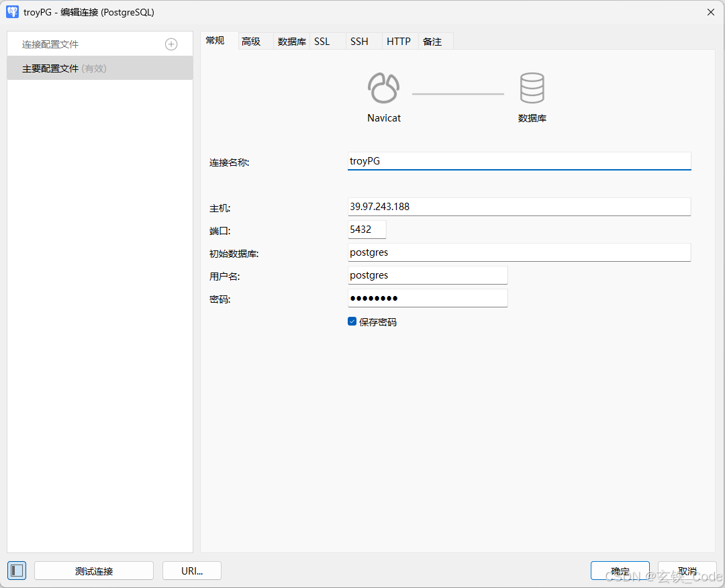
Task: Click the Navicat caption under the logo
Action: (x=384, y=118)
